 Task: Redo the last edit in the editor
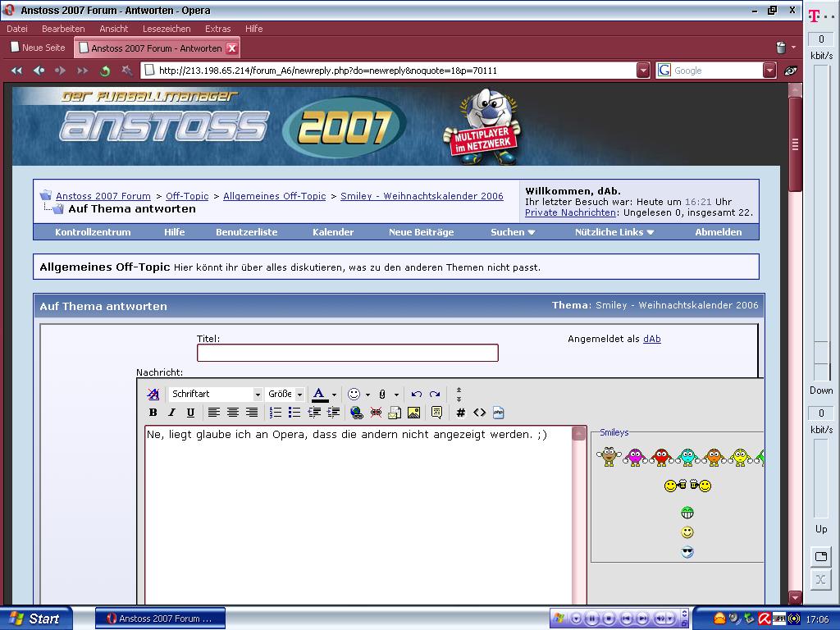435,395
